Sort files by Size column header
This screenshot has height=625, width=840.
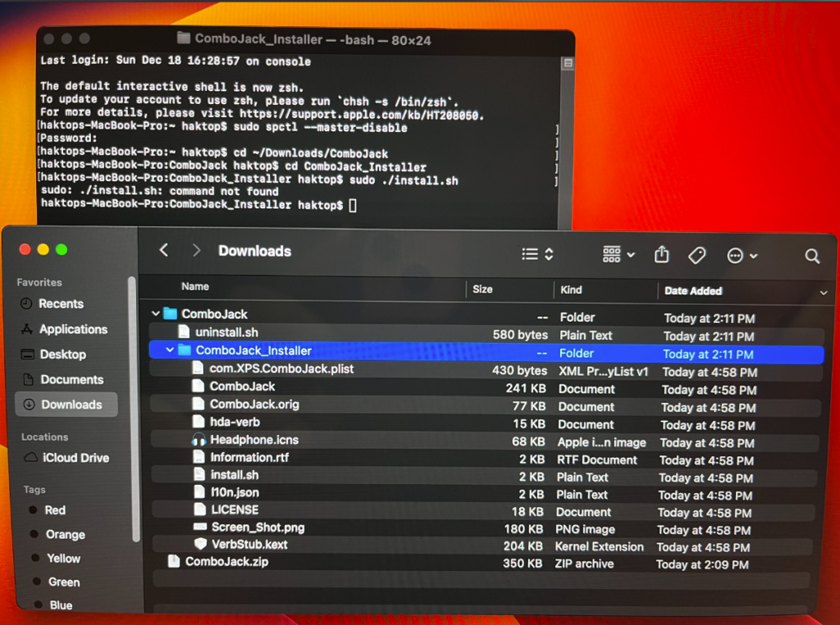coord(483,289)
